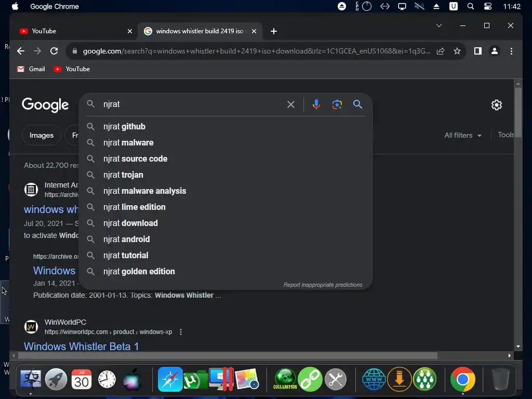Select suggestion njrat android
Screen dimensions: 532x399
[x=225, y=240]
